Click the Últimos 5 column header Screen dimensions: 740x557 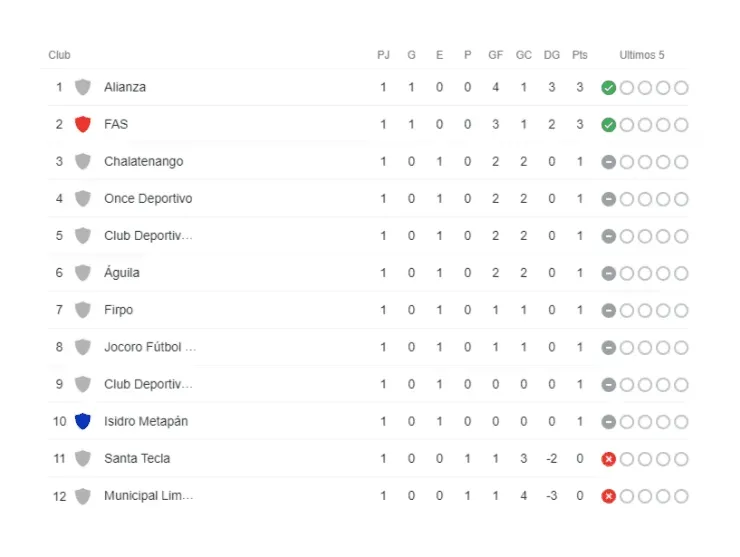(x=642, y=55)
